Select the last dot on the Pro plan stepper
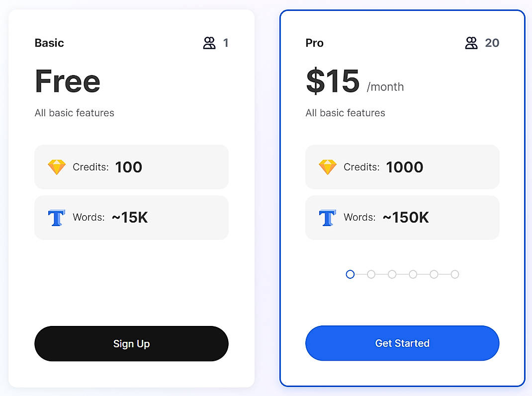Viewport: 532px width, 396px height. [x=455, y=274]
